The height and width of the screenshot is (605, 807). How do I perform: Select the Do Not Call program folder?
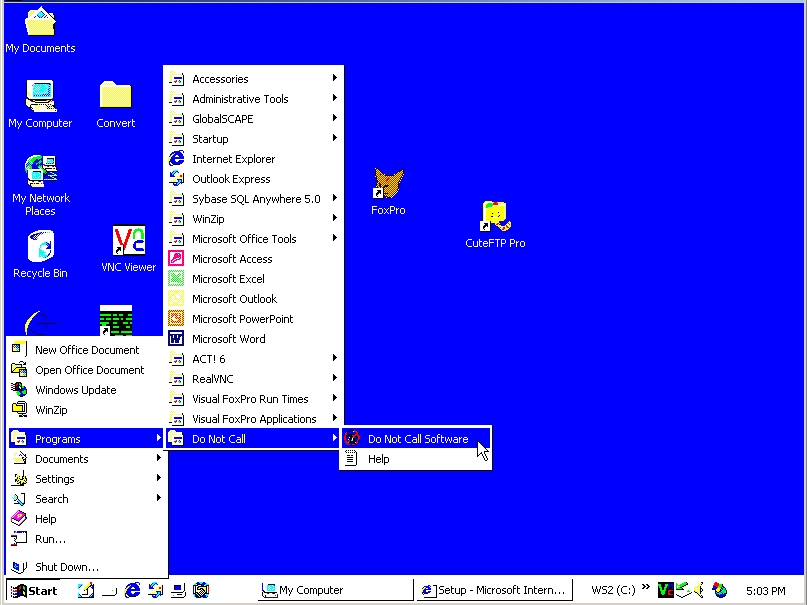pos(253,438)
